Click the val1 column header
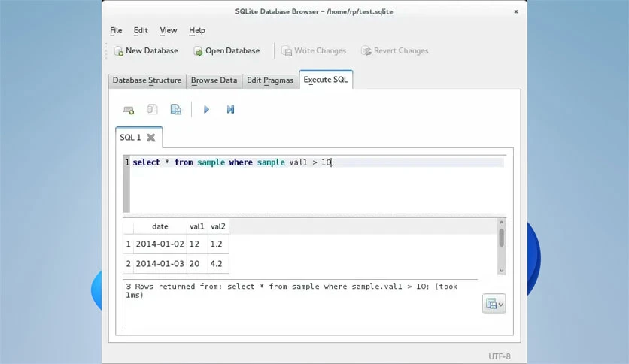 (197, 226)
